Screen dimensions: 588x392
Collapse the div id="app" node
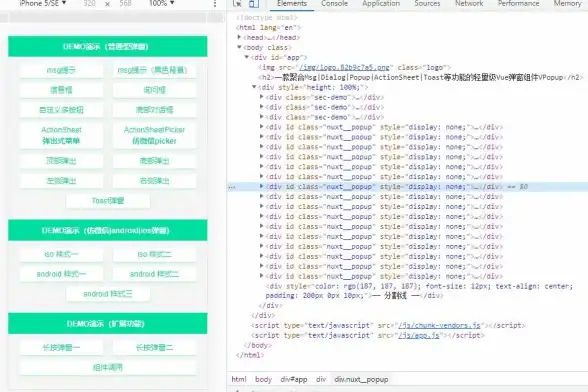pos(247,57)
